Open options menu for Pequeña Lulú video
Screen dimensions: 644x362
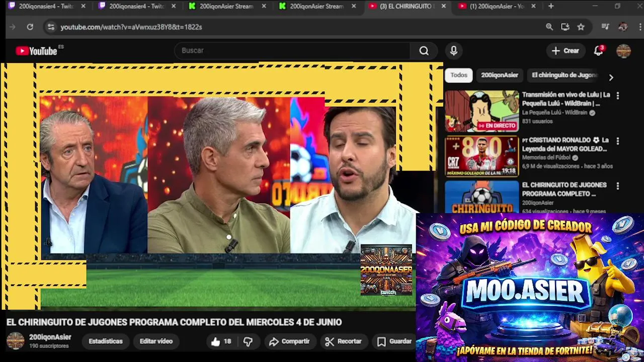(618, 96)
